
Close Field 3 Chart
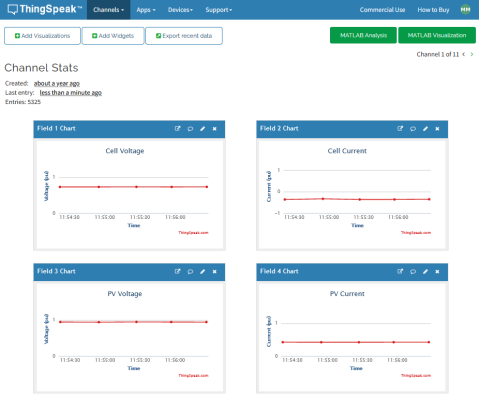(215, 272)
